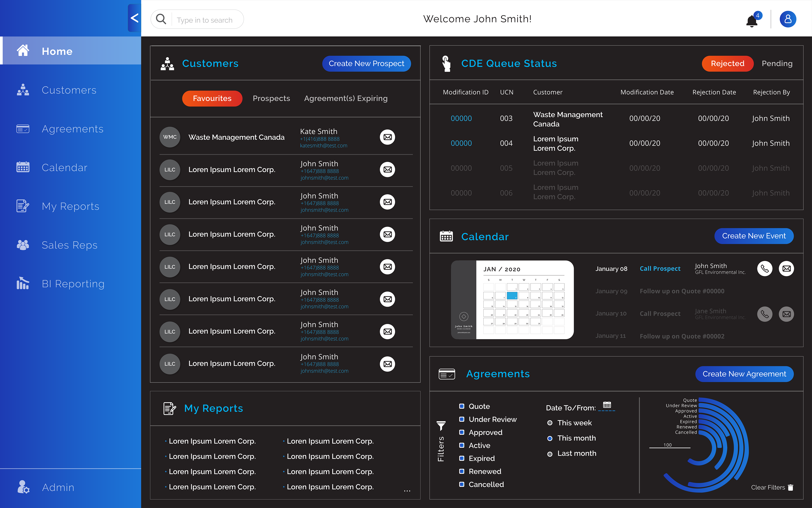Switch to Pending tab in CDE Queue

(777, 63)
